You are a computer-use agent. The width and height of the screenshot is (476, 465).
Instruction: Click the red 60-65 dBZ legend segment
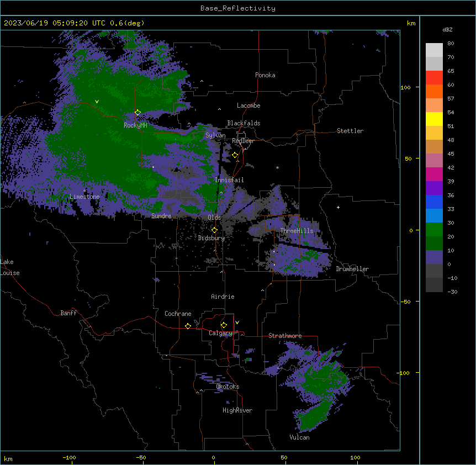[x=434, y=77]
